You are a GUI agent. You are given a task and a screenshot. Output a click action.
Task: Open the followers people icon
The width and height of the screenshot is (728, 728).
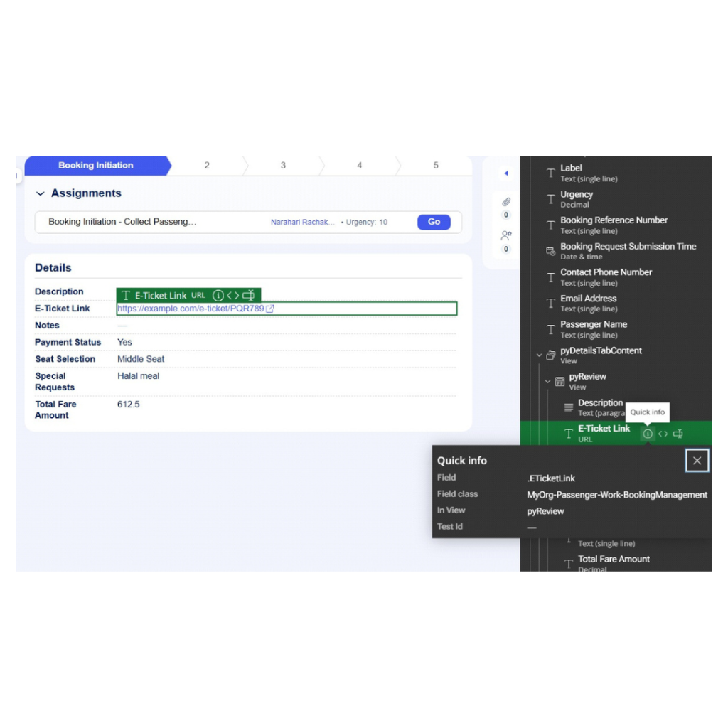point(506,235)
